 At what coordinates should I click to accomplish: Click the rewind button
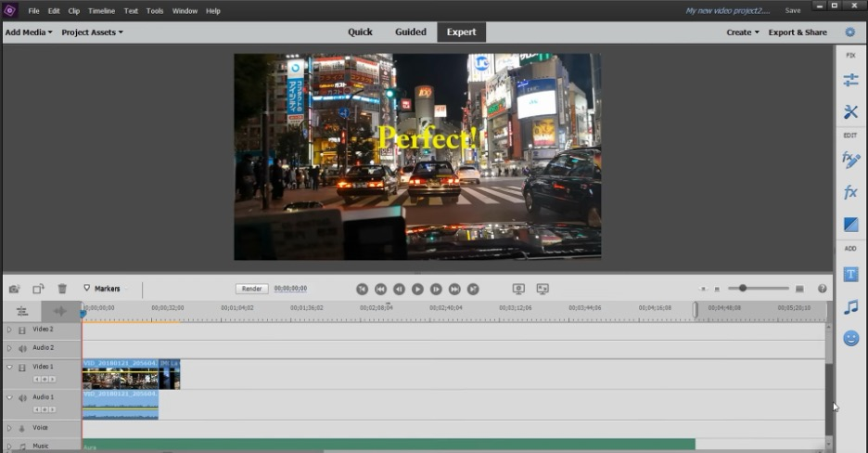coord(380,289)
